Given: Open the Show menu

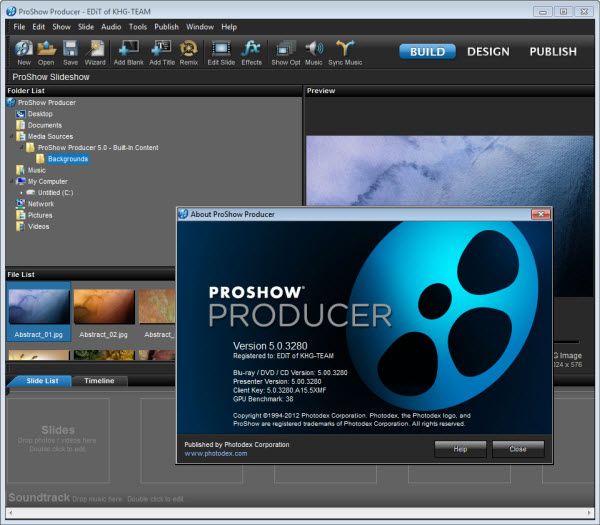Looking at the screenshot, I should 62,27.
